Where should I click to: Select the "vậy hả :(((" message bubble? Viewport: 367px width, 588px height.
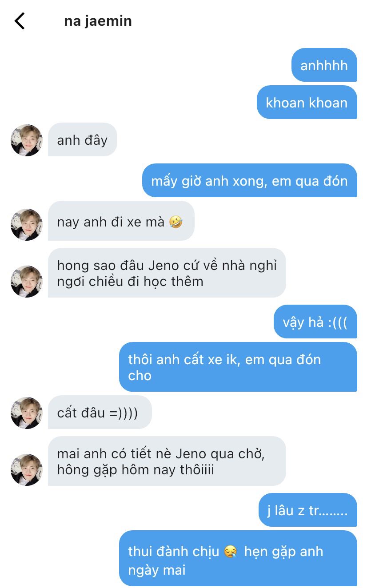(315, 322)
